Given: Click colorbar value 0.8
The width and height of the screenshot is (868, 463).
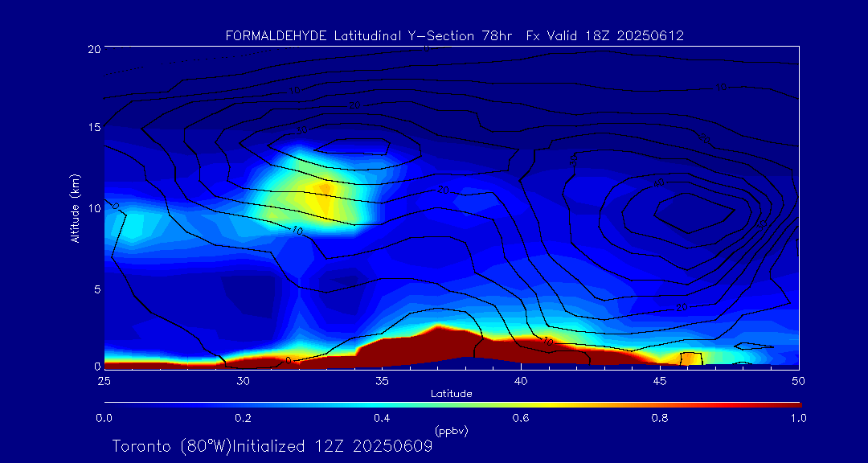Looking at the screenshot, I should click(660, 418).
